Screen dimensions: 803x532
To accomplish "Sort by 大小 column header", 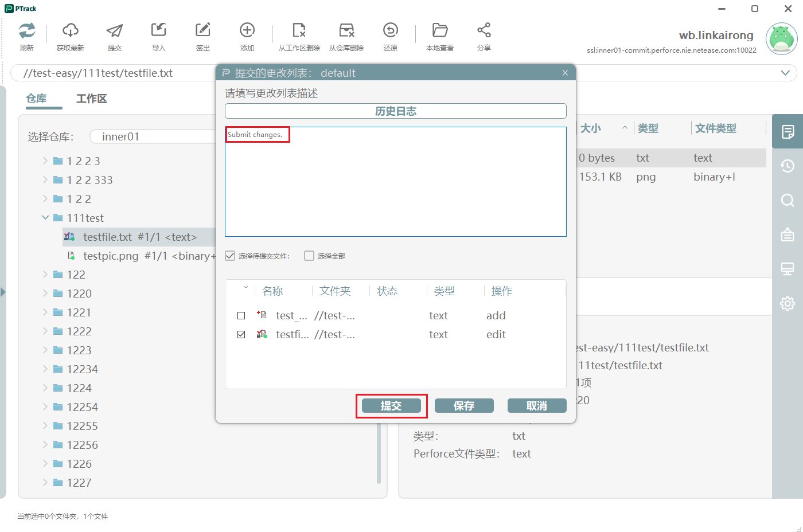I will (591, 128).
